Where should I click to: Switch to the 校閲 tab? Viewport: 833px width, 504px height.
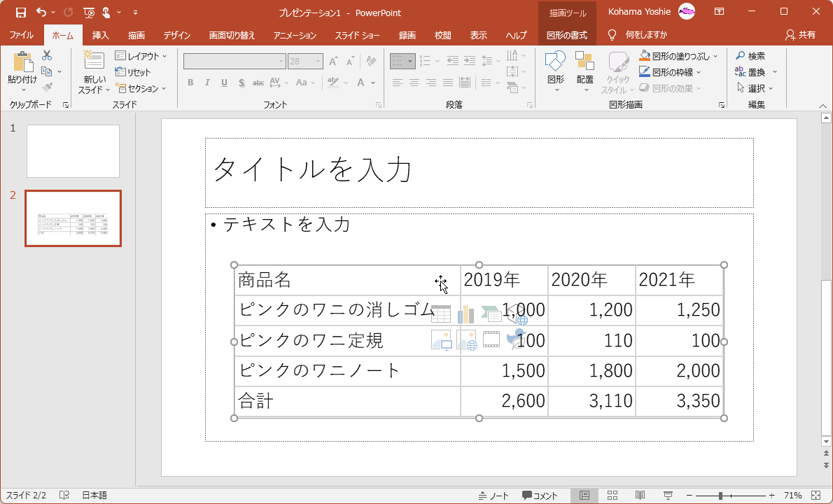tap(442, 35)
